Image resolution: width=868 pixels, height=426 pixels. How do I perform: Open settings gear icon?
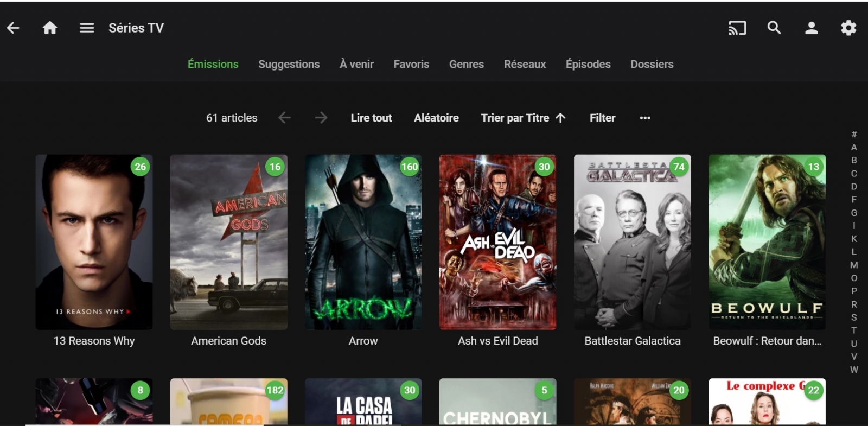[848, 28]
